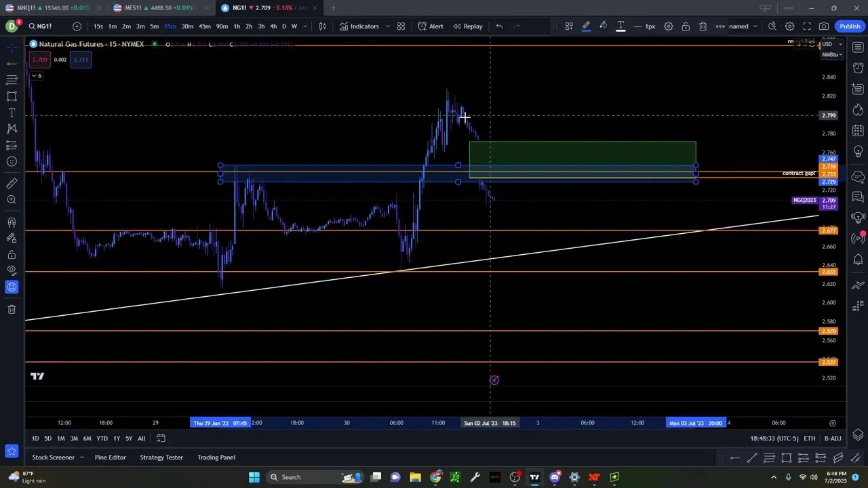The width and height of the screenshot is (868, 488).
Task: Expand the Stock Screener dropdown arrow
Action: 81,457
